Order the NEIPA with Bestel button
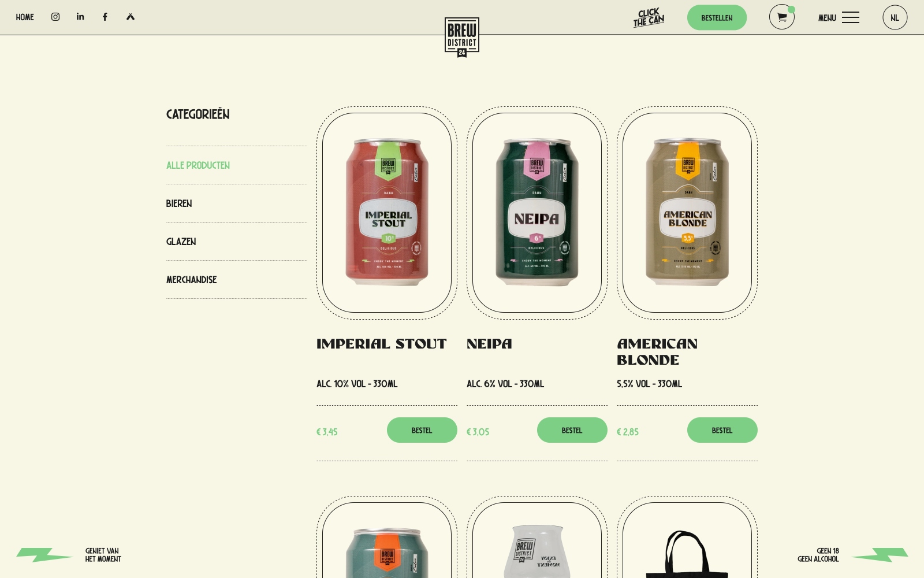924x578 pixels. (572, 430)
